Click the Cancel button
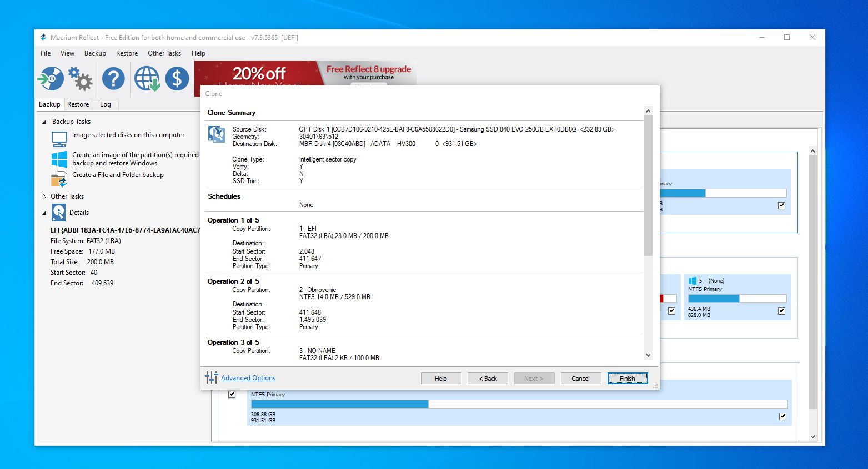 [x=581, y=379]
